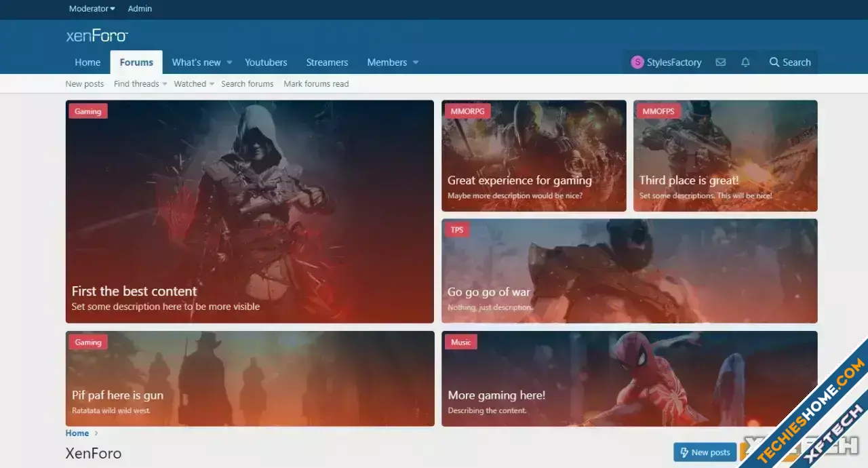
Task: Click the Search forums link
Action: pos(247,84)
